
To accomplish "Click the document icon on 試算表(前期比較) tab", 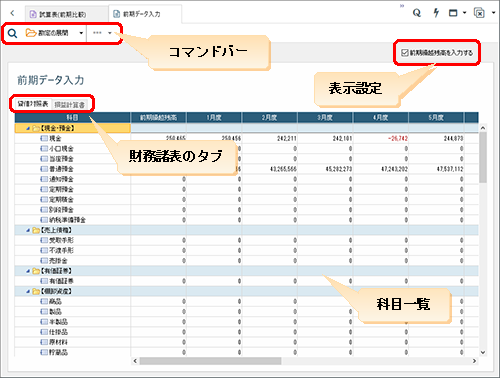I will point(33,14).
